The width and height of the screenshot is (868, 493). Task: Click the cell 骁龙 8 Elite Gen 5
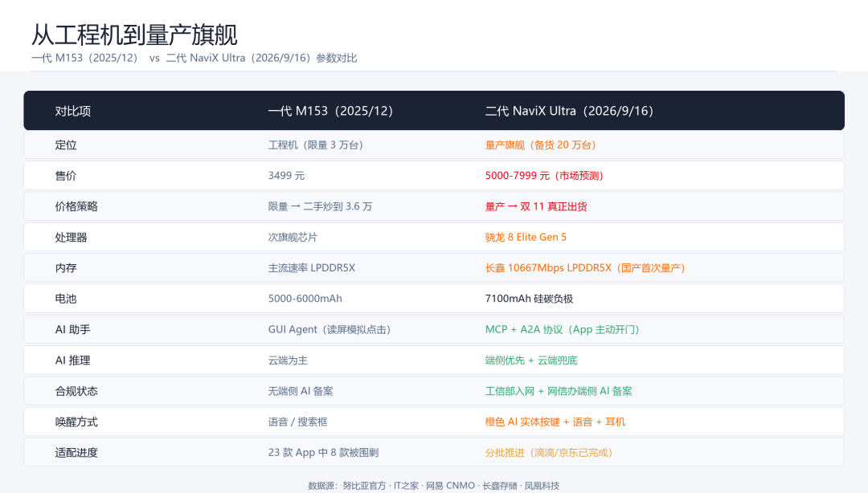(526, 238)
